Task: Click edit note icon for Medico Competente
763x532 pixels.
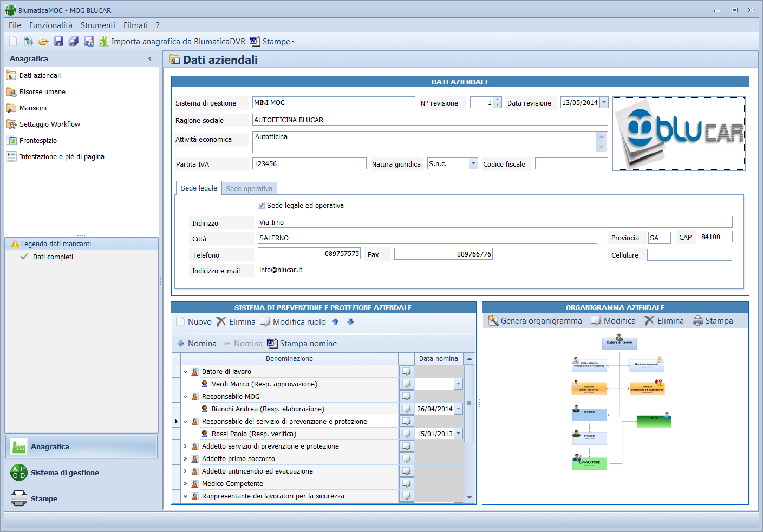Action: click(x=406, y=484)
